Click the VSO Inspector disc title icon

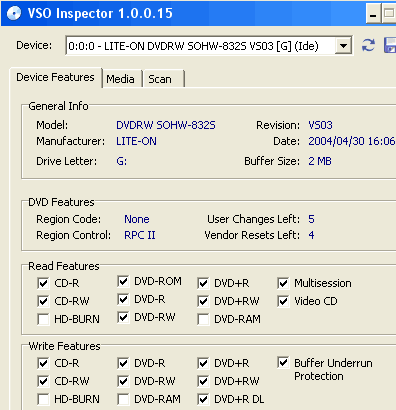point(14,13)
